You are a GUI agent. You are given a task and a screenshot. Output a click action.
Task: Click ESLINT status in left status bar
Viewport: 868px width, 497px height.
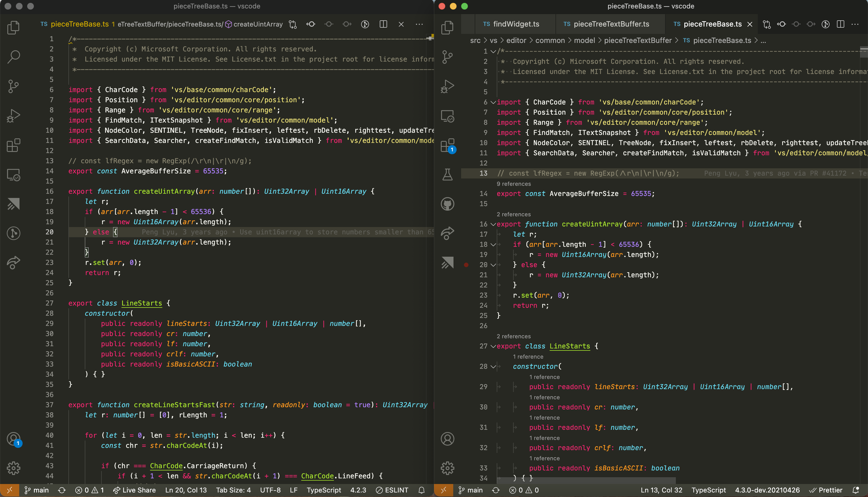pos(392,490)
